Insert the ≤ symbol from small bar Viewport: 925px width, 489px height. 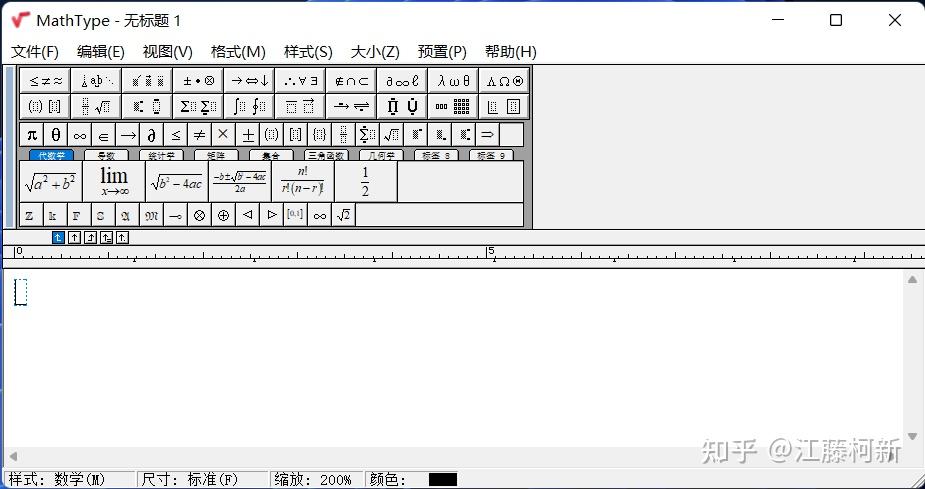pos(176,134)
